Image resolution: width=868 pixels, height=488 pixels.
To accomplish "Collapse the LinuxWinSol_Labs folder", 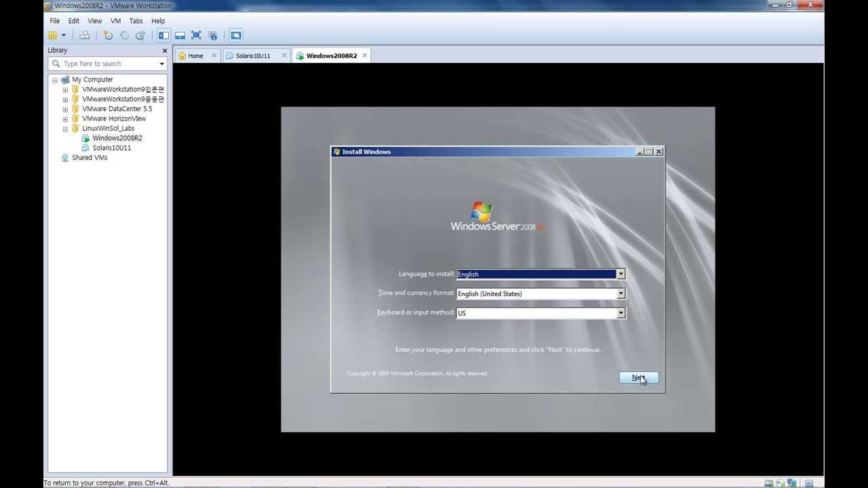I will [x=65, y=129].
